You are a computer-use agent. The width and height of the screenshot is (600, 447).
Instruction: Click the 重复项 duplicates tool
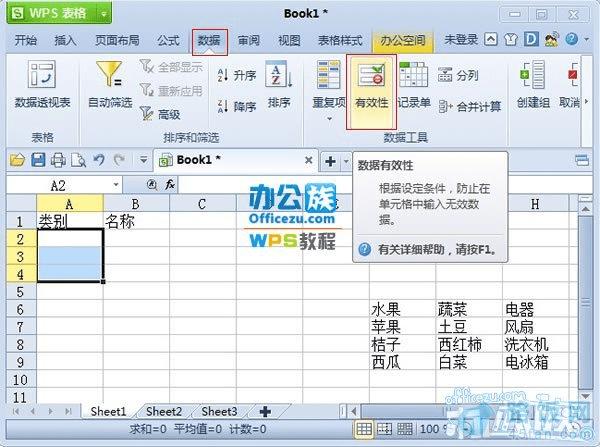click(329, 85)
